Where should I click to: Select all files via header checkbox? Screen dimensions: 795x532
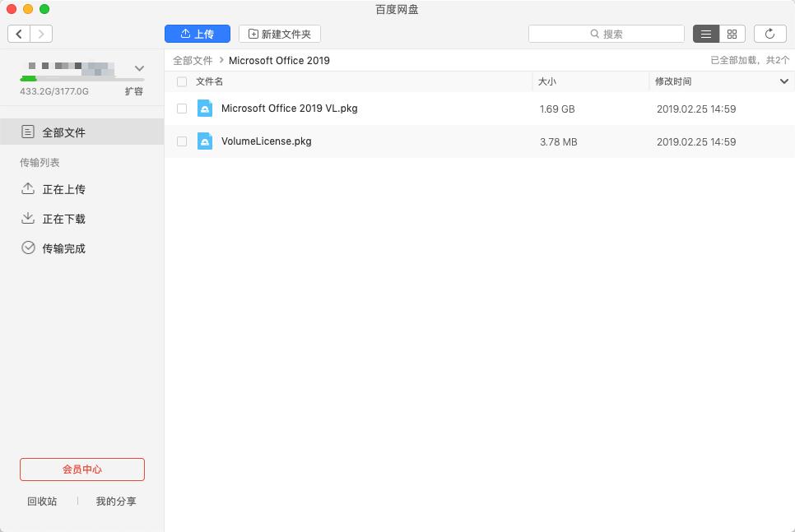pyautogui.click(x=181, y=81)
